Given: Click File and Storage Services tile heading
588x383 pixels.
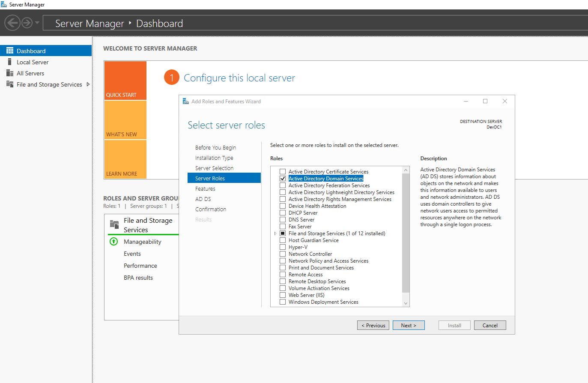Looking at the screenshot, I should (x=148, y=225).
